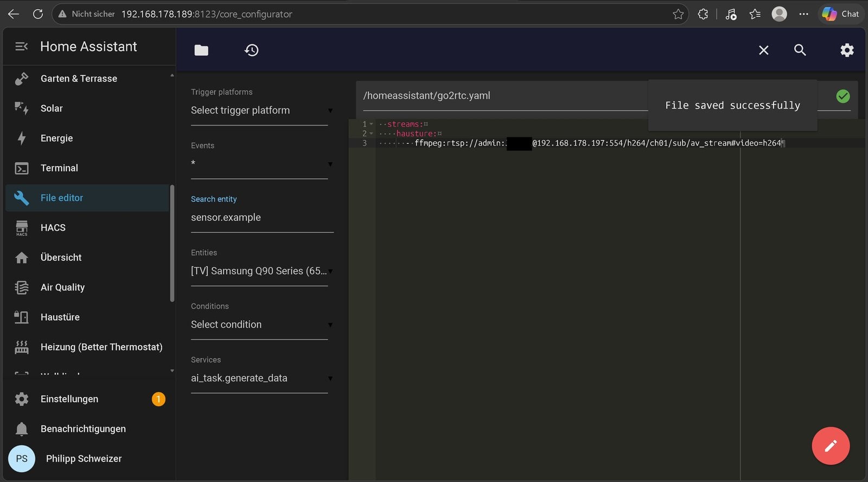This screenshot has width=868, height=482.
Task: Click the Energie lightning icon
Action: pyautogui.click(x=22, y=138)
